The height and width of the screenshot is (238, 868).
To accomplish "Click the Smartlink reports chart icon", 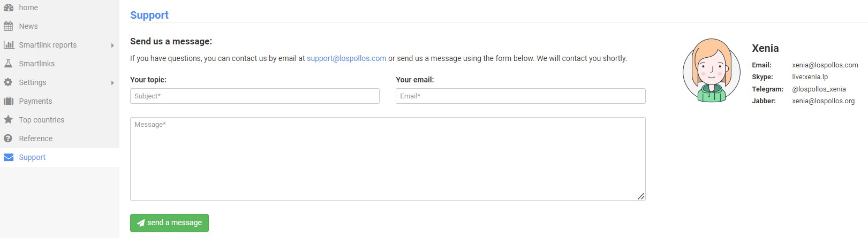I will pyautogui.click(x=9, y=45).
